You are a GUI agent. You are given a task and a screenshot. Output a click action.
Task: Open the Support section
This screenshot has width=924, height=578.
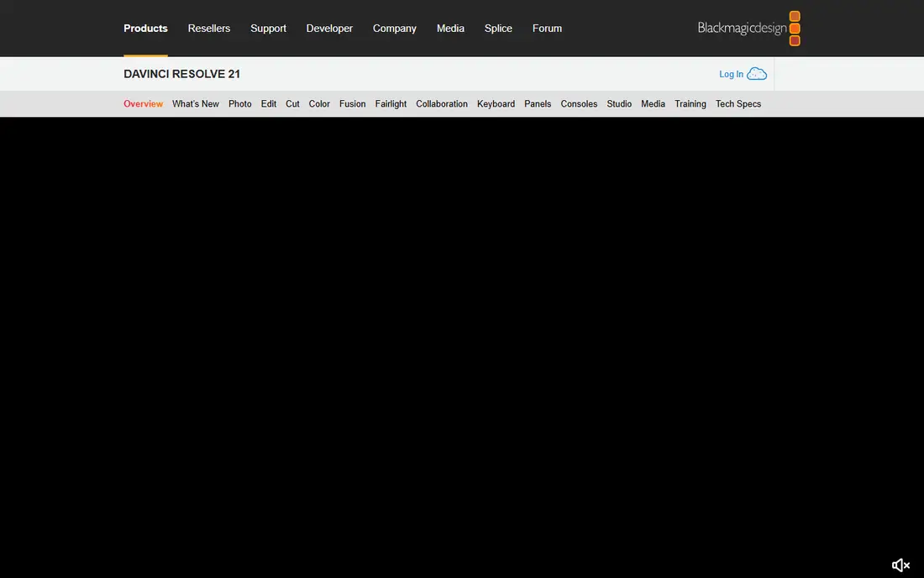268,29
